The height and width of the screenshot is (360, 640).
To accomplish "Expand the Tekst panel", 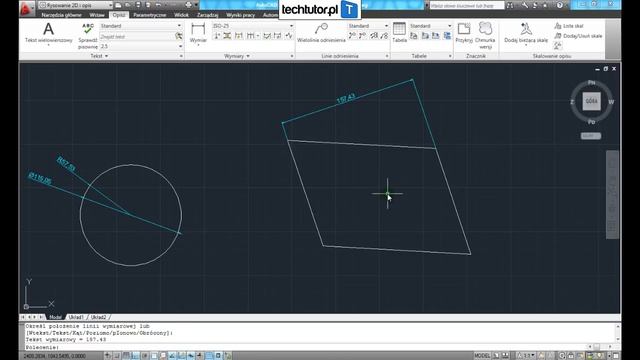I will click(x=100, y=56).
